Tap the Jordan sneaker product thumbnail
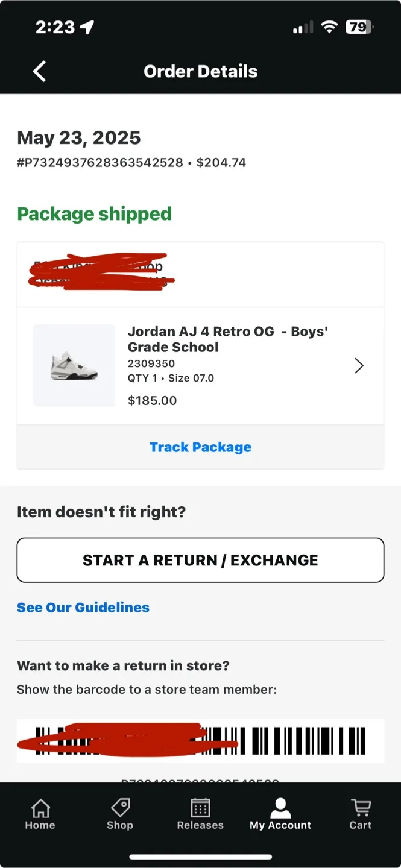 click(x=74, y=365)
